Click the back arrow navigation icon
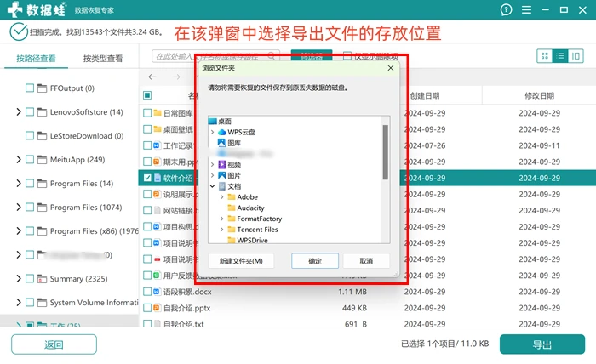Viewport: 596px width, 364px height. 152,77
